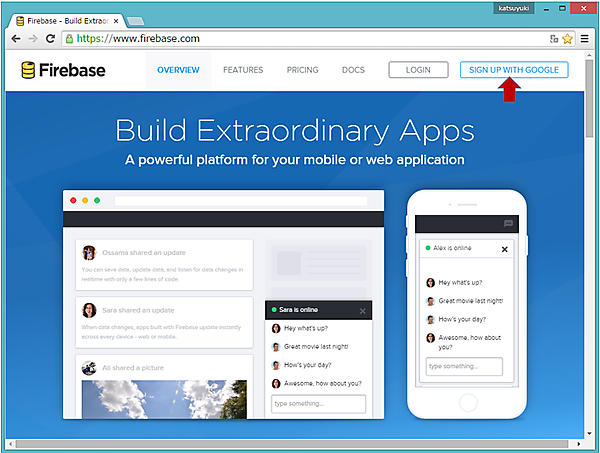Click desktop chat 'Awesome, how about you?' message
The height and width of the screenshot is (453, 600).
[x=323, y=383]
